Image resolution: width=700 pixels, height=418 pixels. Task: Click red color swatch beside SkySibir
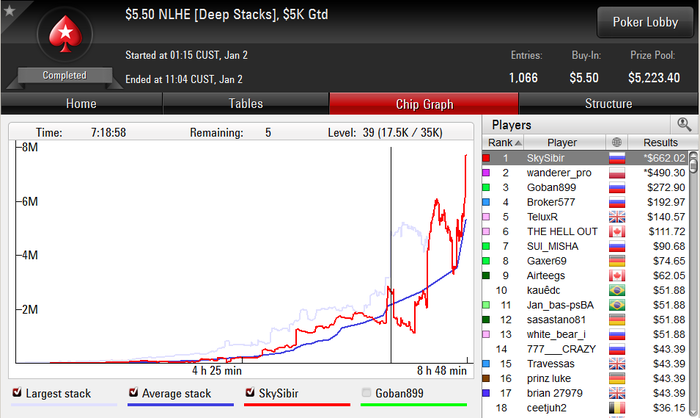pos(486,158)
